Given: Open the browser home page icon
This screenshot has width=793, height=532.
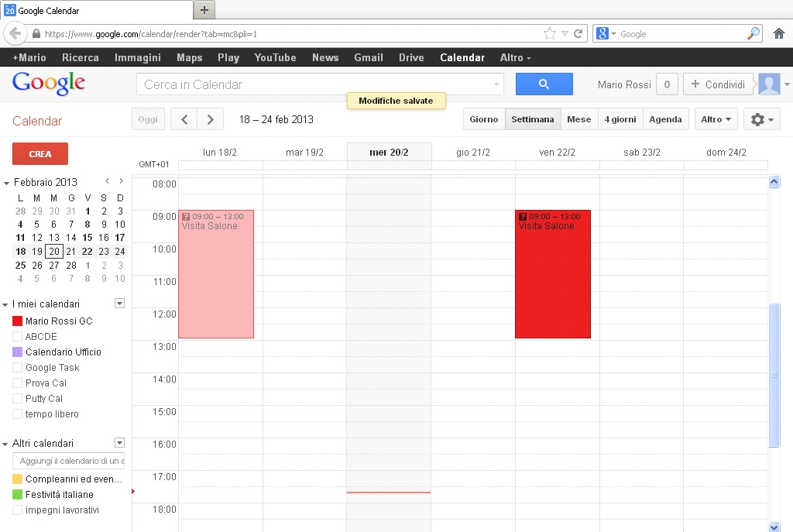Looking at the screenshot, I should coord(779,34).
